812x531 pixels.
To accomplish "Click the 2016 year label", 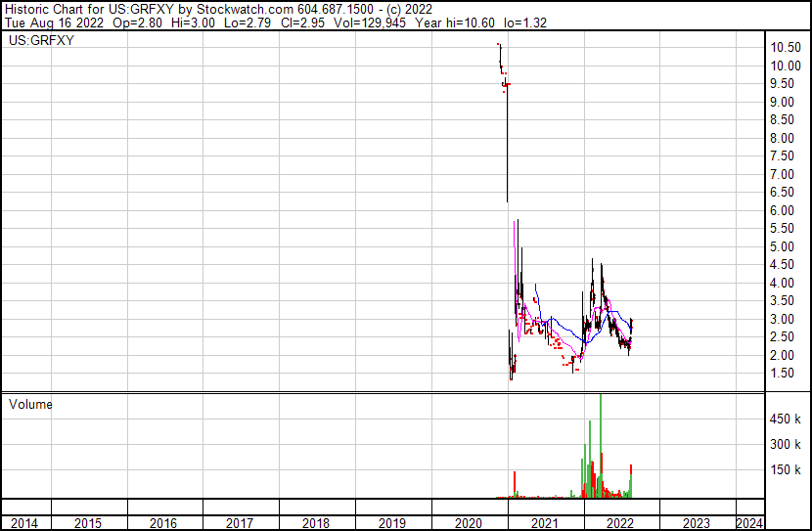I will 163,523.
